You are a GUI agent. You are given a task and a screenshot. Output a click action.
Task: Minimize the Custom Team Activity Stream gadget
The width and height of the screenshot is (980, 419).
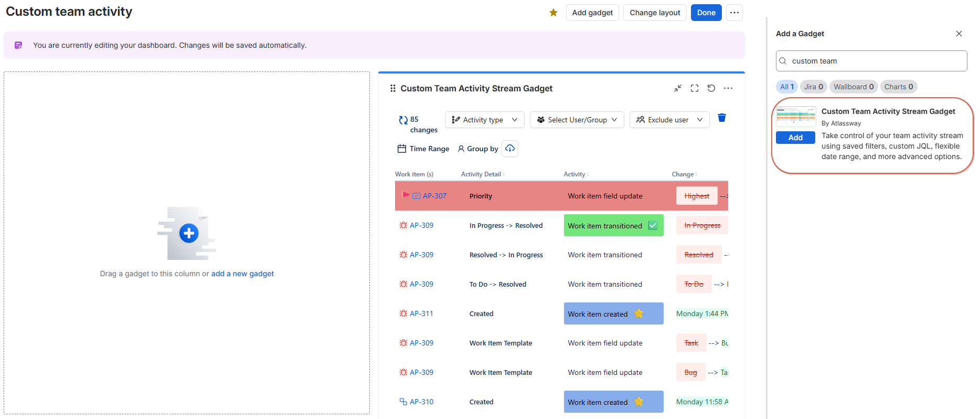[678, 88]
